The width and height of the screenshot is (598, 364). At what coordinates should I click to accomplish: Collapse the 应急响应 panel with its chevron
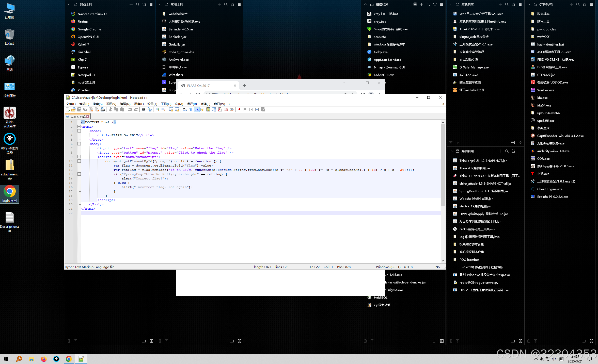pyautogui.click(x=451, y=4)
